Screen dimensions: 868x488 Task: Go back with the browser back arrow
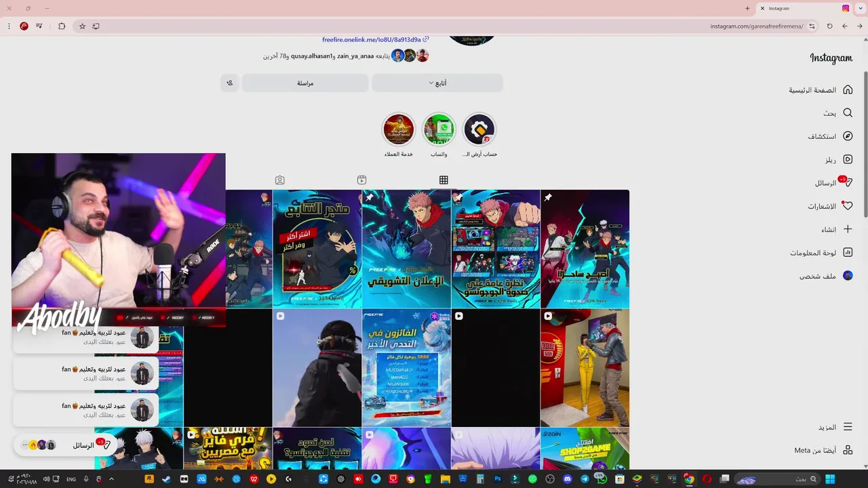859,26
